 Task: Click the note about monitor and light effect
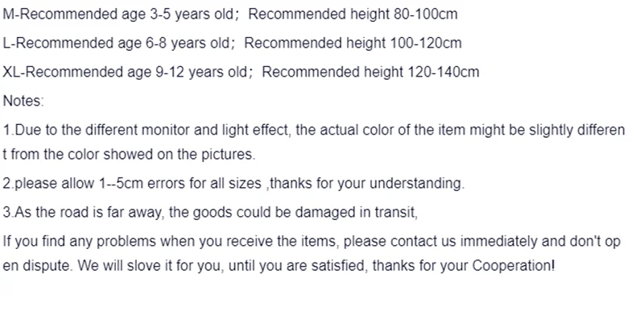point(314,142)
